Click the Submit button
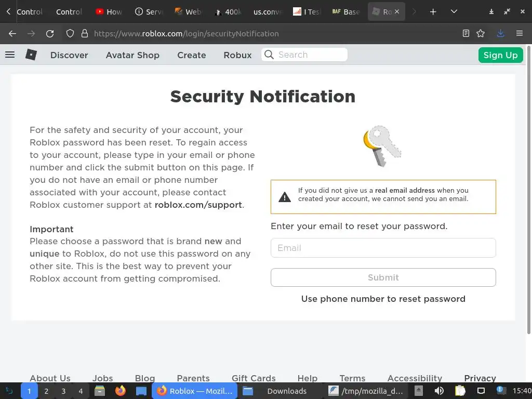Image resolution: width=532 pixels, height=399 pixels. [383, 277]
